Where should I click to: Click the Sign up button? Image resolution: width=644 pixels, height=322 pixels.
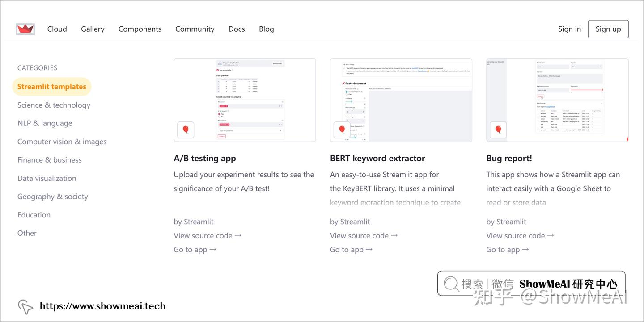608,29
